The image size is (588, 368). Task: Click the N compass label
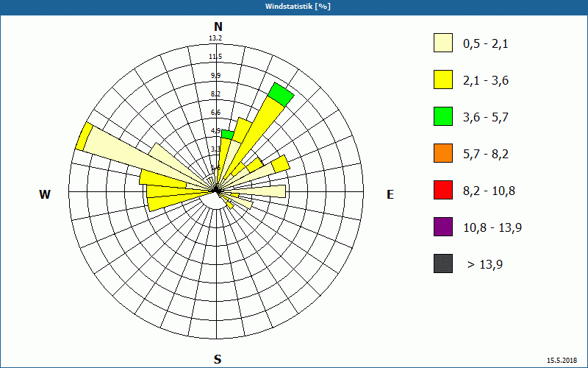[x=218, y=26]
